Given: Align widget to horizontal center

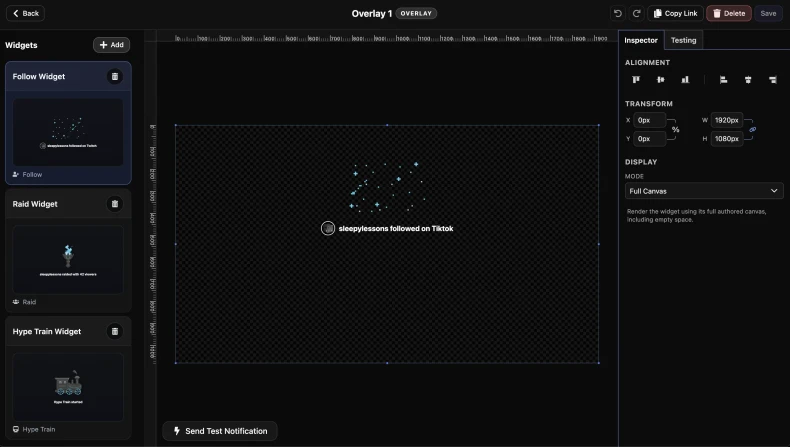Looking at the screenshot, I should tap(748, 80).
